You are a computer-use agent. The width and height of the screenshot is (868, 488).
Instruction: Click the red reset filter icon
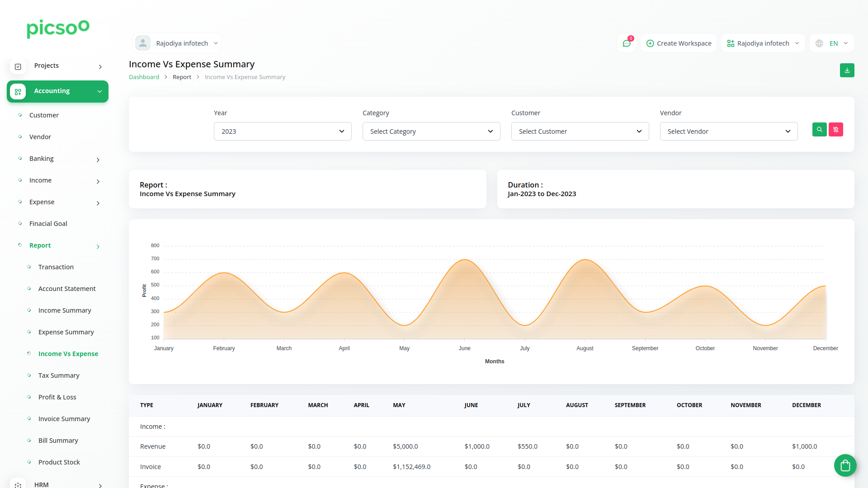pos(835,130)
